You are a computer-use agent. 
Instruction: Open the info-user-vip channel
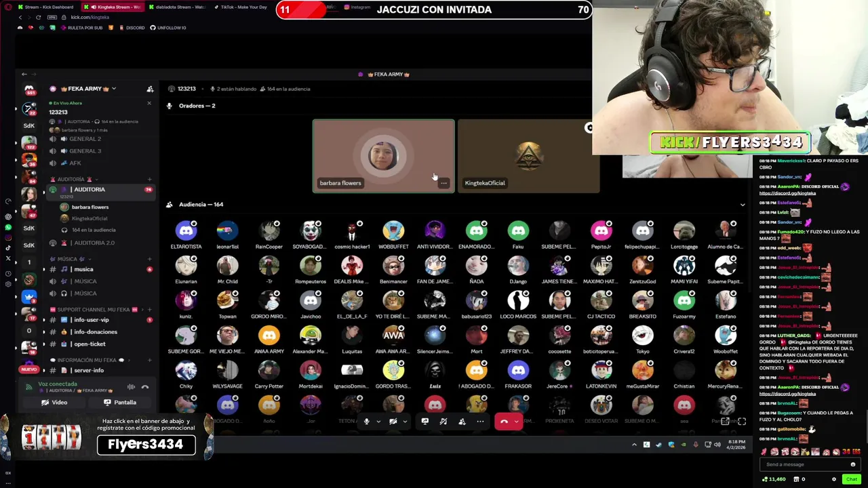[91, 320]
